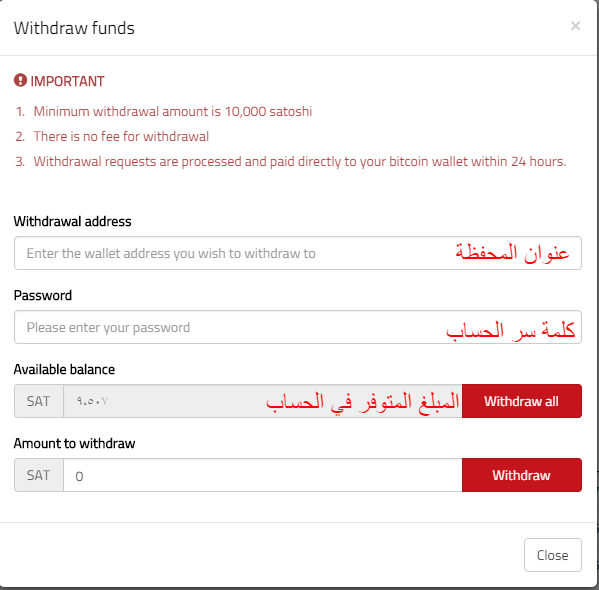Click the Withdraw all button
The width and height of the screenshot is (599, 590).
pos(522,401)
